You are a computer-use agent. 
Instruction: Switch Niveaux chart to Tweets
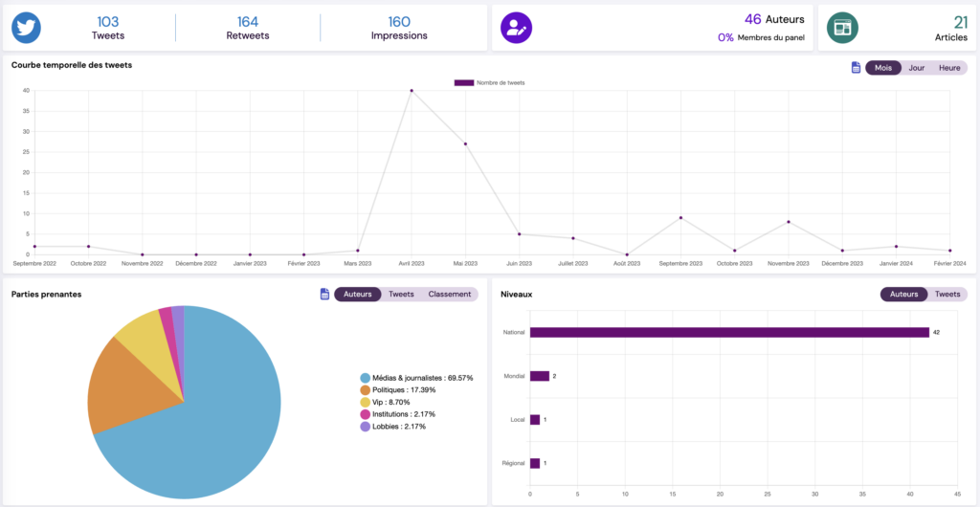coord(947,294)
